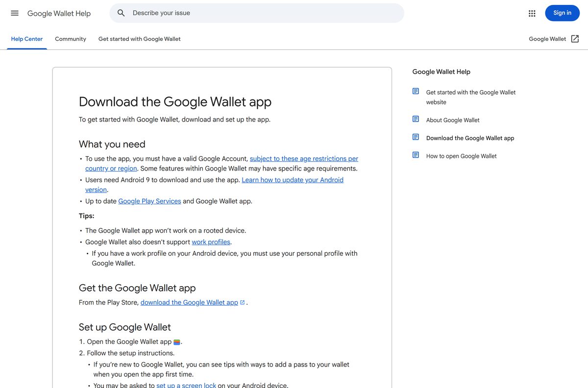Screen dimensions: 588x388
Task: Click article icon beside About Google Wallet
Action: (416, 119)
